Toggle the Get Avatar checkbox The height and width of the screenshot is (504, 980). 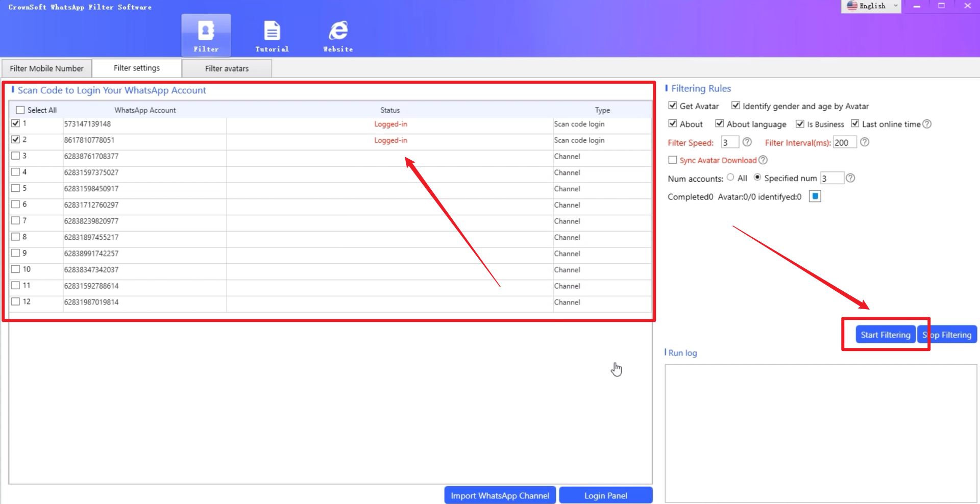(673, 106)
